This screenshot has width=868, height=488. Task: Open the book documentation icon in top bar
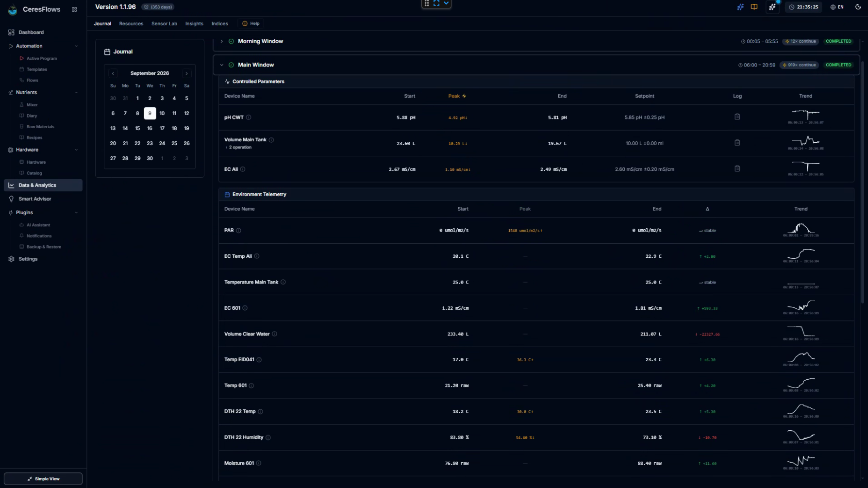754,7
